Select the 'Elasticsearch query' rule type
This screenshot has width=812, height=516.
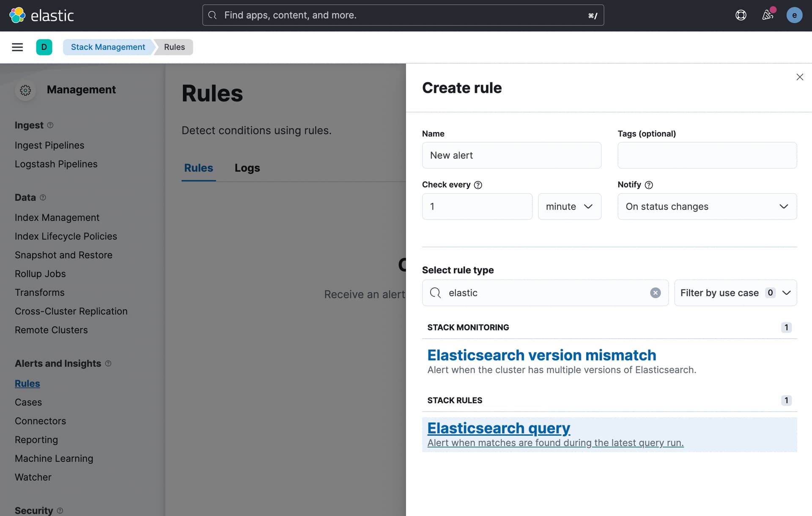[498, 428]
